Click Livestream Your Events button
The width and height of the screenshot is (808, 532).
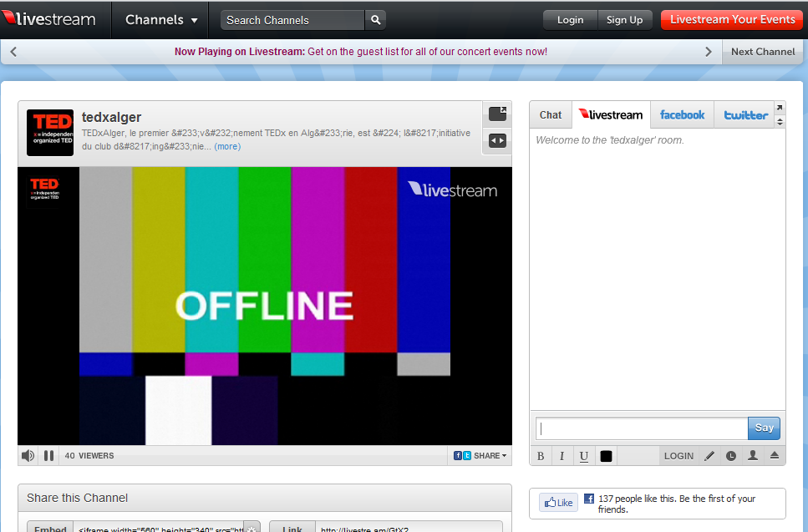pos(732,19)
